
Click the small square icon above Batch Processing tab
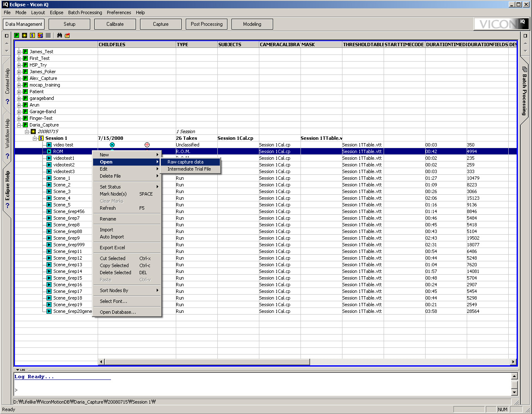(x=525, y=36)
